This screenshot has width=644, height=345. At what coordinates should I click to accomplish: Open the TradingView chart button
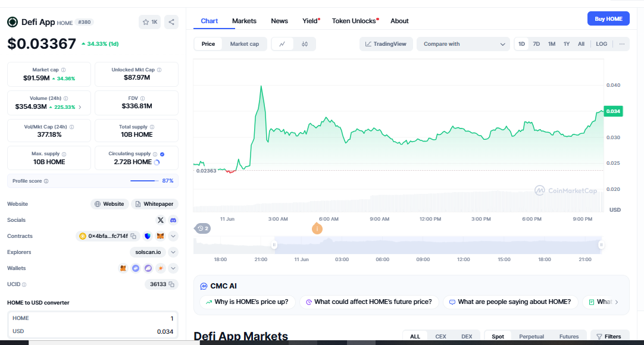386,44
